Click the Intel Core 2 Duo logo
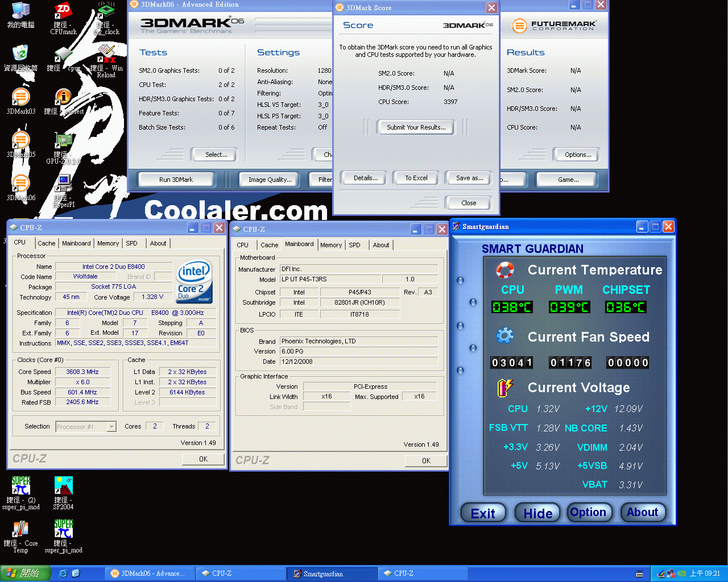Viewport: 728px width, 582px height. click(x=194, y=281)
